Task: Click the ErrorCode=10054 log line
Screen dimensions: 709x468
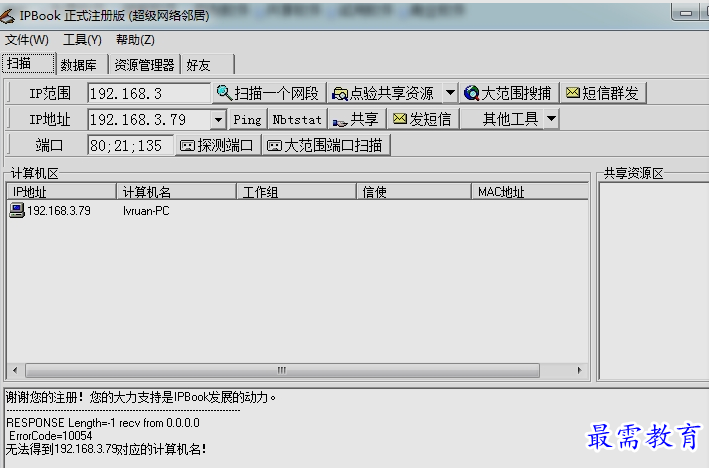Action: [x=51, y=436]
